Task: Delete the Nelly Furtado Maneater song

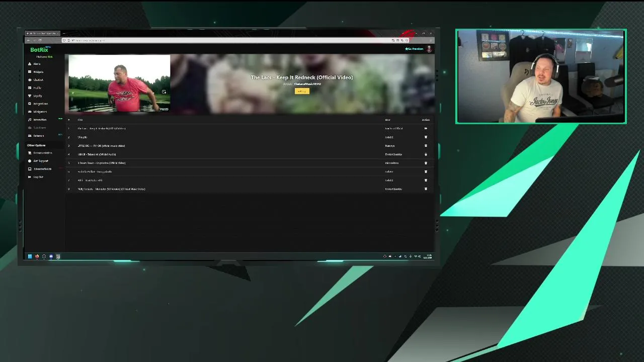Action: coord(426,189)
